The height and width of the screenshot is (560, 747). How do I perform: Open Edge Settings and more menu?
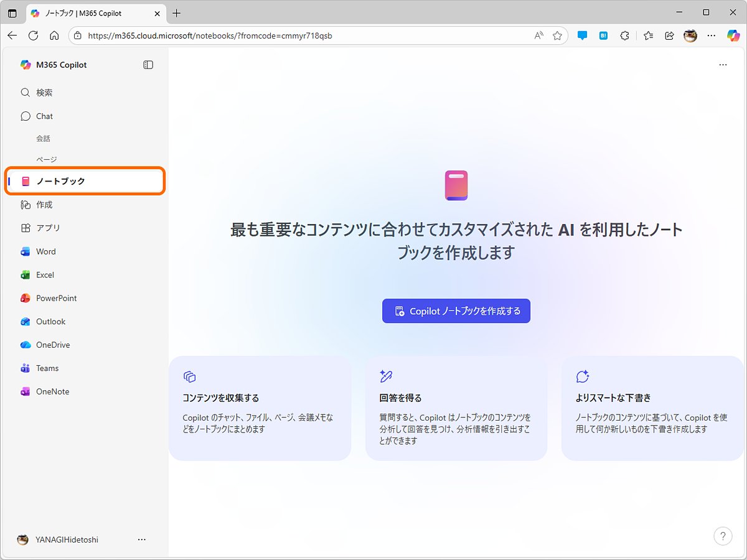point(712,35)
